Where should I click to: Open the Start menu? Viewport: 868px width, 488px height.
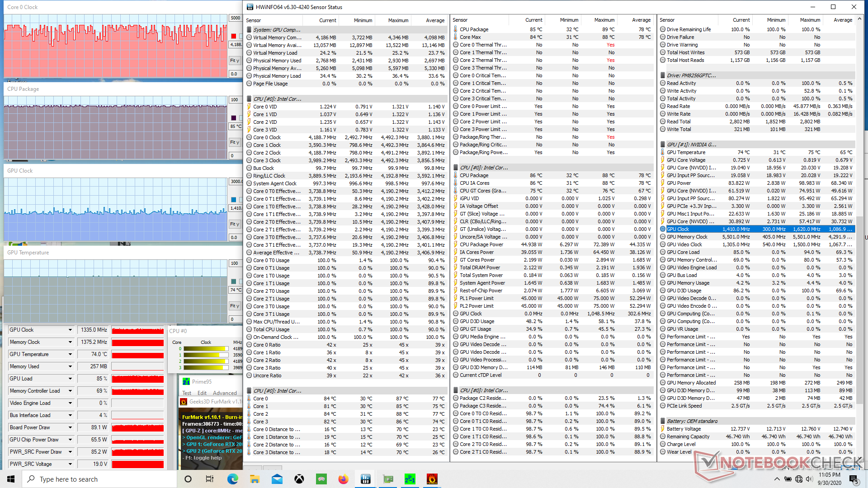[x=11, y=479]
